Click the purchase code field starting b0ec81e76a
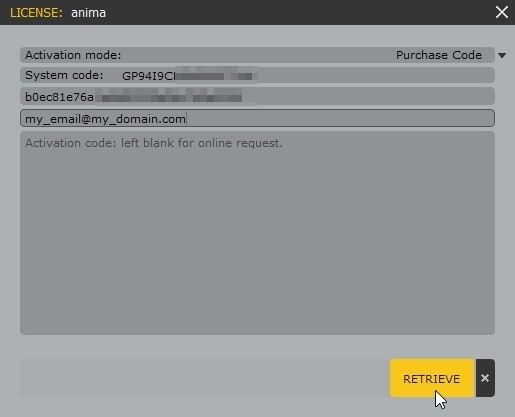This screenshot has width=515, height=417. (257, 96)
